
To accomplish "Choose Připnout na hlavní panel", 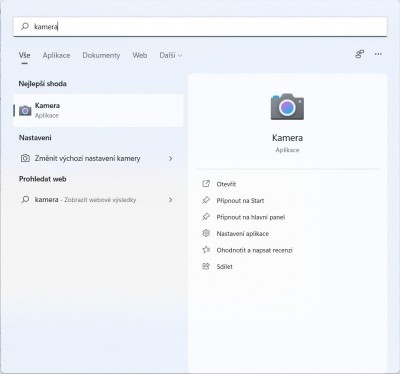I will click(x=251, y=217).
